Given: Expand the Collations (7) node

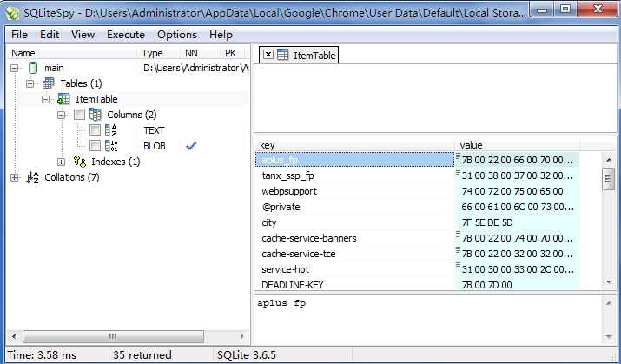Looking at the screenshot, I should coord(14,177).
